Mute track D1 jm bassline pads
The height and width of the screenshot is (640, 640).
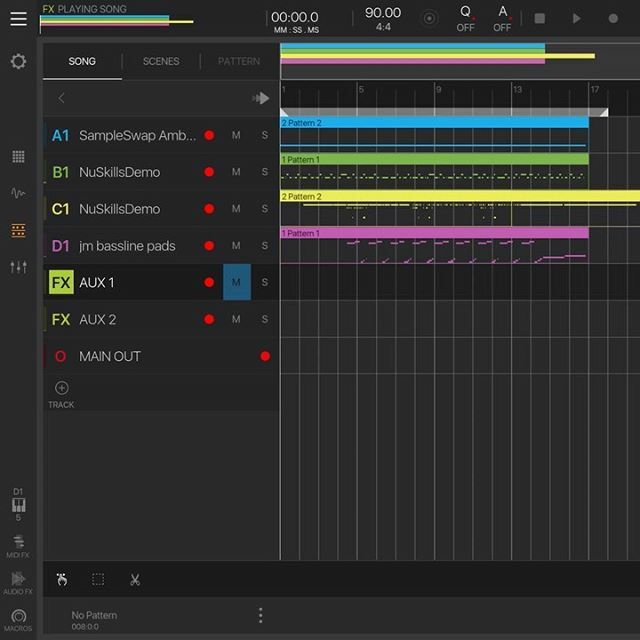point(236,245)
